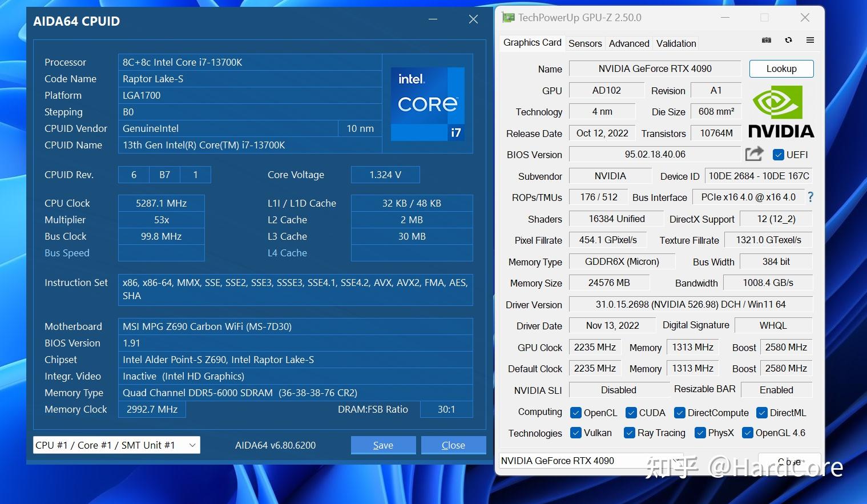Click the Release Date value Oct 12, 2022

(x=602, y=133)
